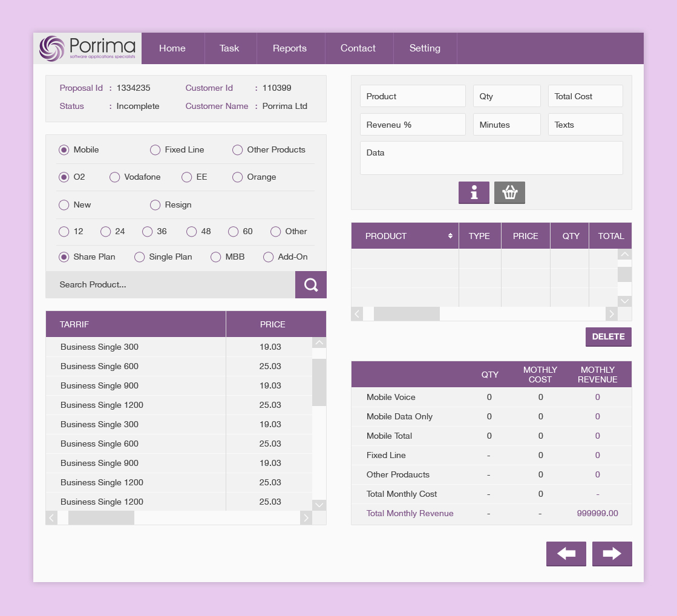
Task: Select the Other Products radio button
Action: tap(238, 150)
